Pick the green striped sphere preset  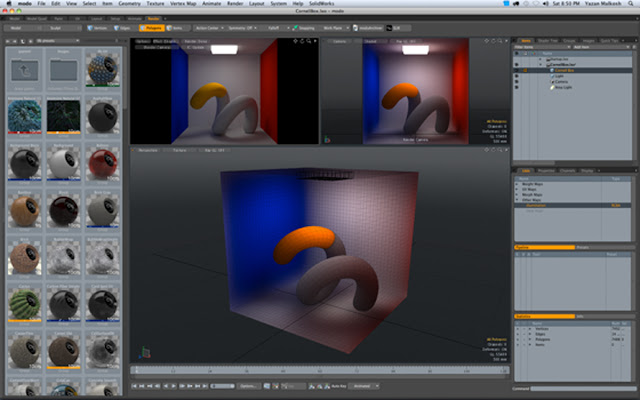(24, 305)
